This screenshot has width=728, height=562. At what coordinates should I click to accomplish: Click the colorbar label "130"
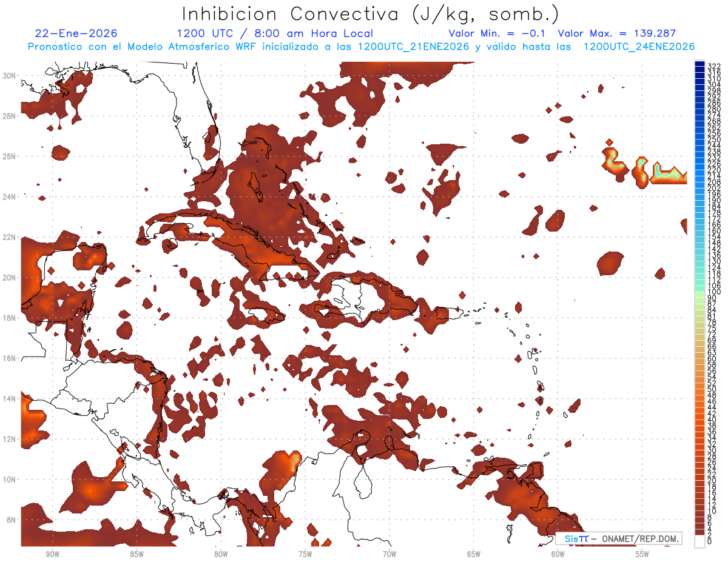(x=714, y=261)
